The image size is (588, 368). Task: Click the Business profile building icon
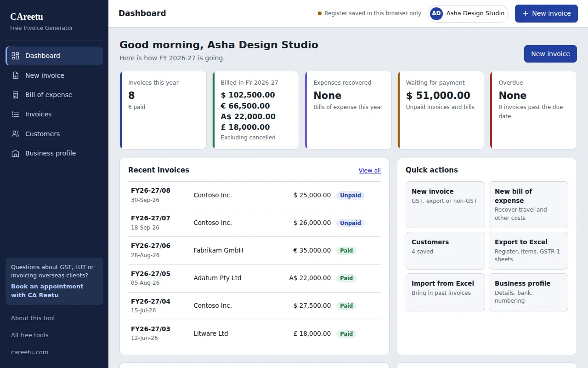[x=16, y=153]
